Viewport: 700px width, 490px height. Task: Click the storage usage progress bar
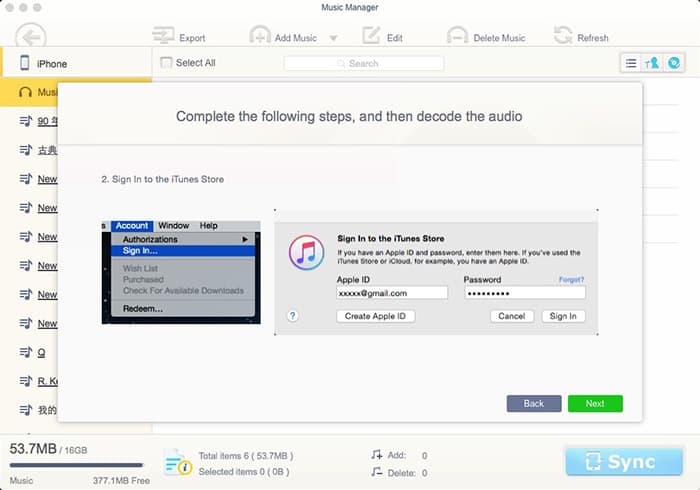click(x=76, y=465)
